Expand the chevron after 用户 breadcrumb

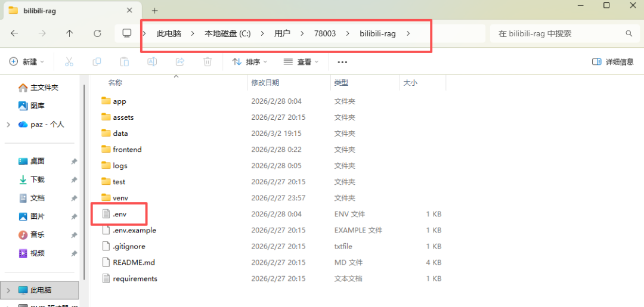(302, 33)
